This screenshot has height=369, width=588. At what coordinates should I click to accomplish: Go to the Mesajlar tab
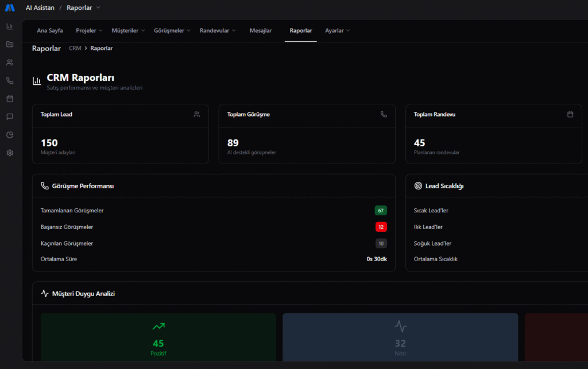coord(261,30)
